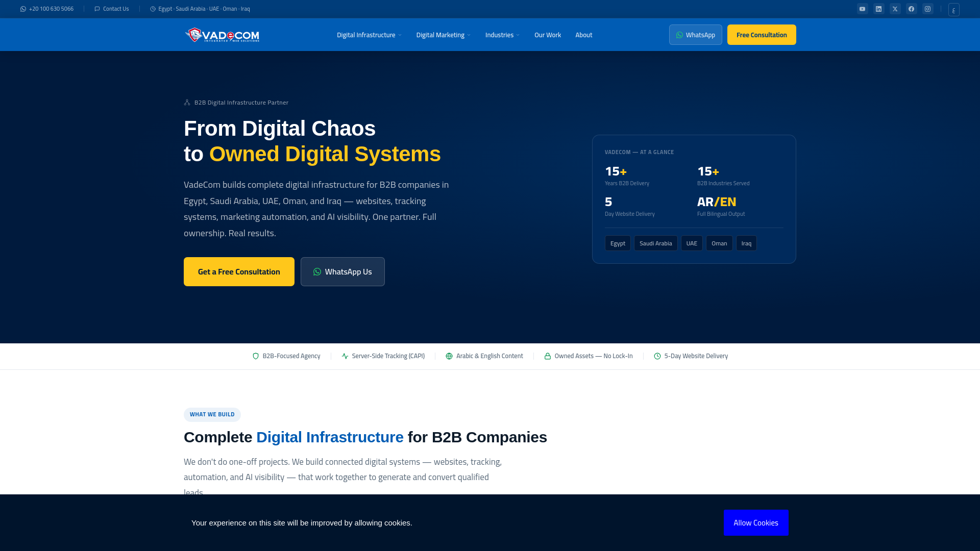Click the pulse icon beside Server-Side Tracking
This screenshot has height=551, width=980.
pyautogui.click(x=345, y=356)
